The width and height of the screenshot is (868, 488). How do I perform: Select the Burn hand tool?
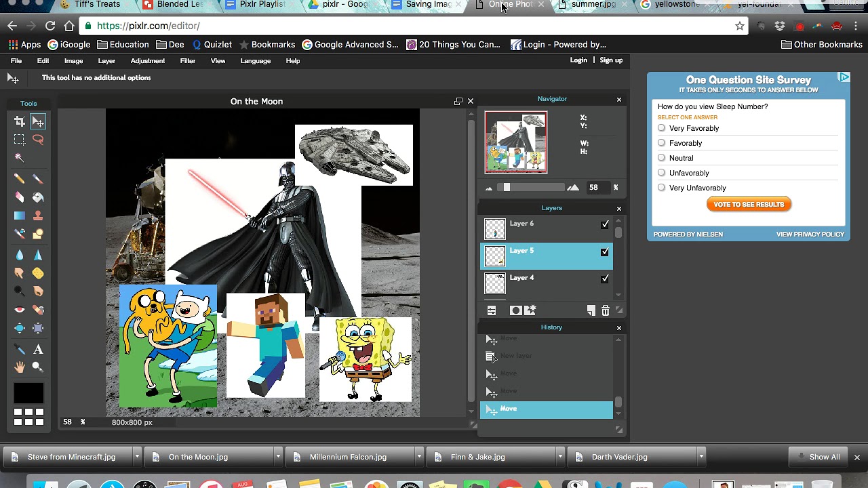(38, 291)
